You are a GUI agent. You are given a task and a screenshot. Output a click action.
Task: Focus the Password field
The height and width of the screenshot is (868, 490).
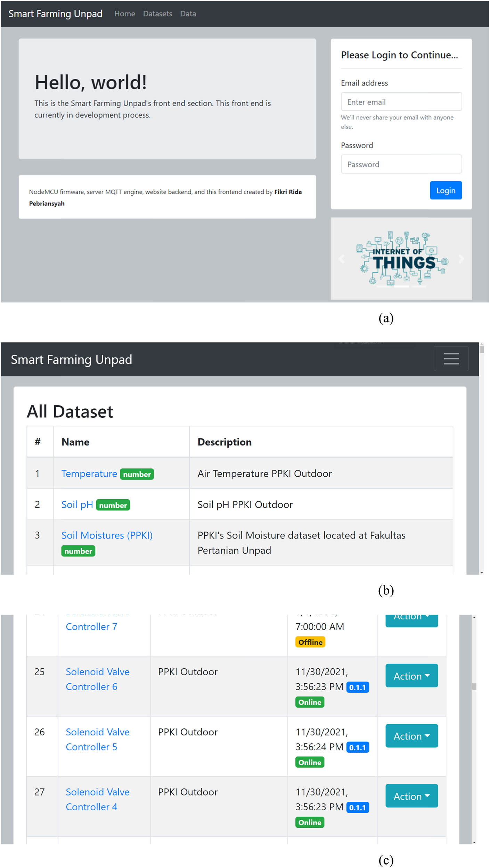point(401,164)
